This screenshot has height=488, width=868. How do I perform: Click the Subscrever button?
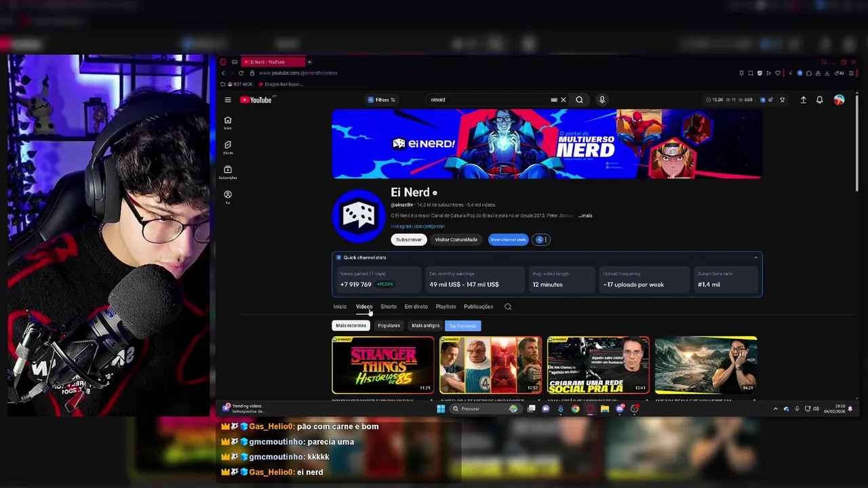(x=409, y=239)
